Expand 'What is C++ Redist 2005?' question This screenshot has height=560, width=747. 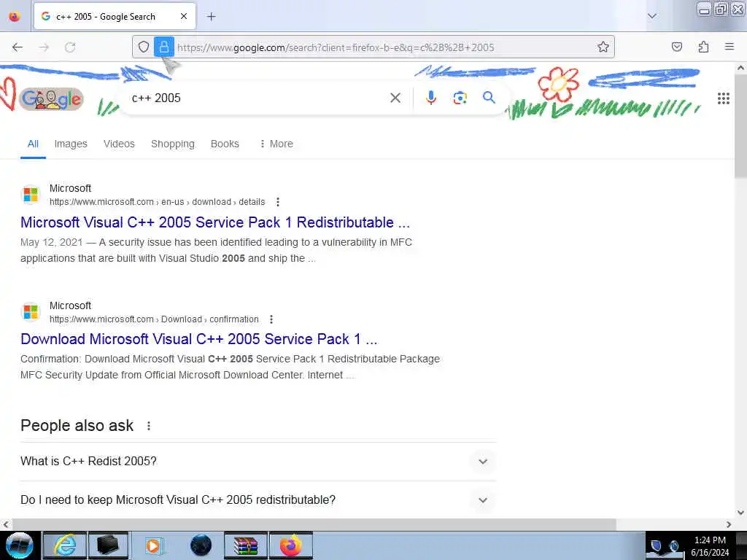point(258,461)
